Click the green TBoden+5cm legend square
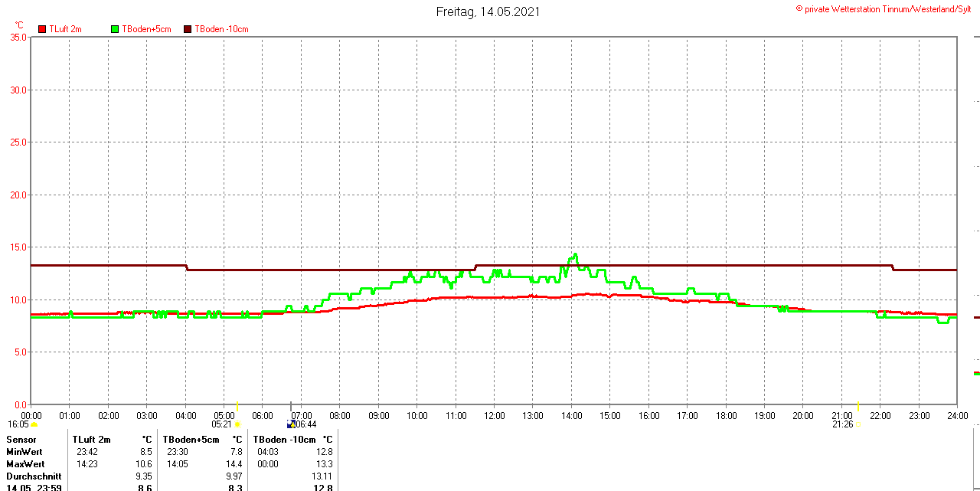Viewport: 980px width, 491px height. tap(116, 29)
